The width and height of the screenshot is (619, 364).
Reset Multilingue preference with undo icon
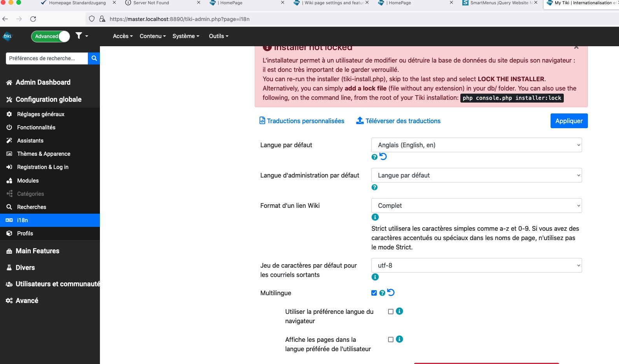pyautogui.click(x=391, y=293)
